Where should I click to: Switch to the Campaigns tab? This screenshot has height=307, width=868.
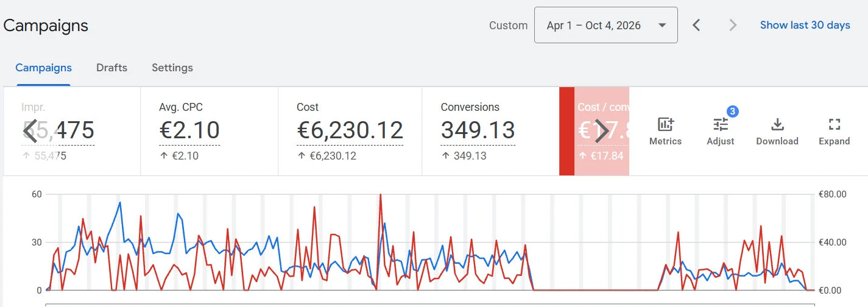coord(43,68)
